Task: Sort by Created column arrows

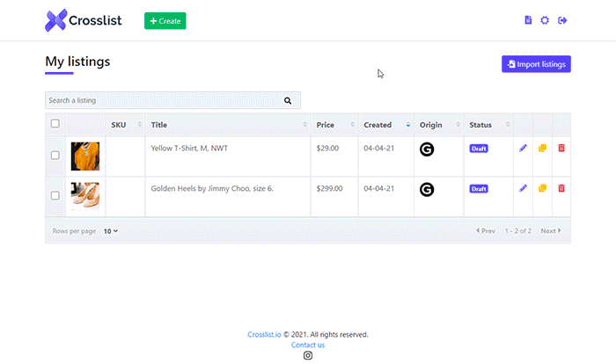Action: 408,125
